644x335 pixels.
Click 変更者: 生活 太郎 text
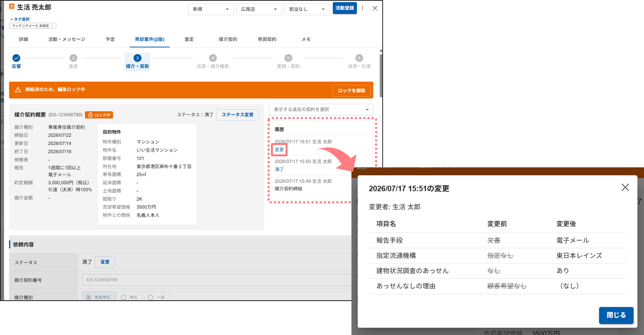(x=394, y=207)
